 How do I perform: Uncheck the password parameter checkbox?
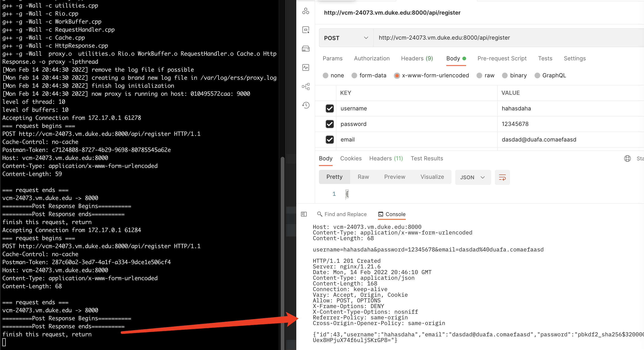330,124
